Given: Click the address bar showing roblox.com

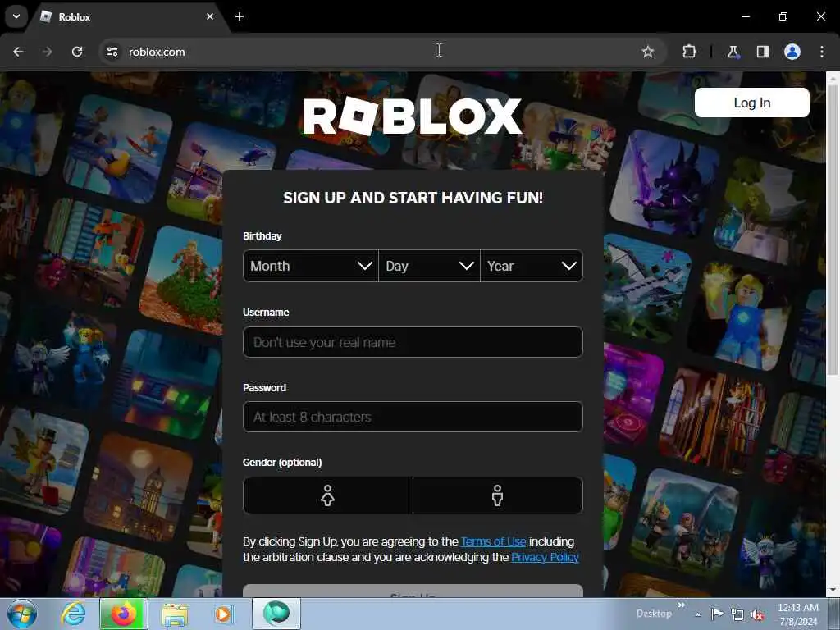Looking at the screenshot, I should (x=383, y=52).
